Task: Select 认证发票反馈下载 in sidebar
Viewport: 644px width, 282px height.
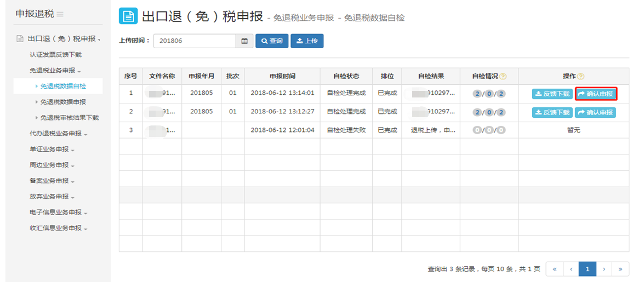Action: [55, 55]
